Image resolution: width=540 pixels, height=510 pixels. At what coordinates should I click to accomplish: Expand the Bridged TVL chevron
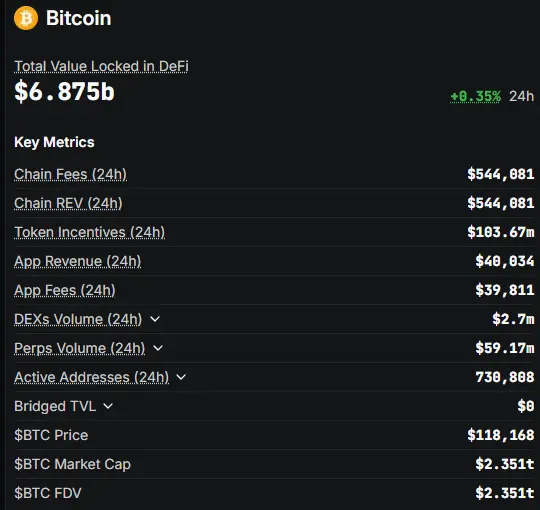[108, 406]
